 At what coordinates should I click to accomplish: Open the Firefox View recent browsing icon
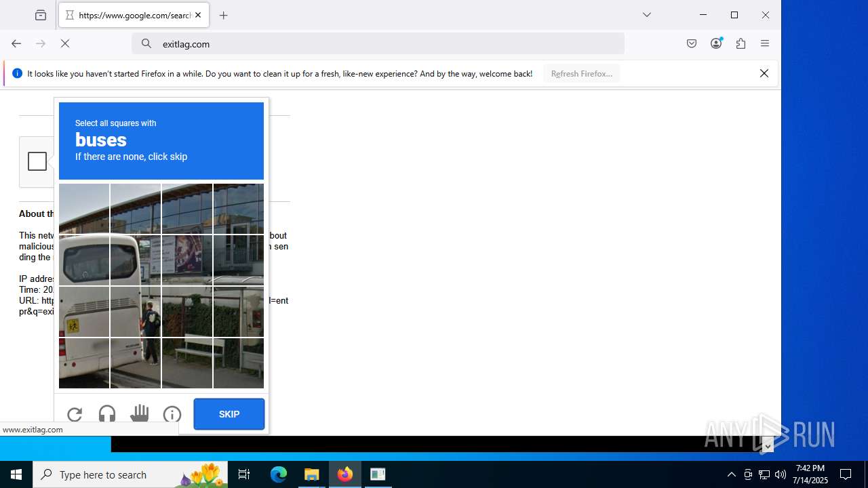41,15
